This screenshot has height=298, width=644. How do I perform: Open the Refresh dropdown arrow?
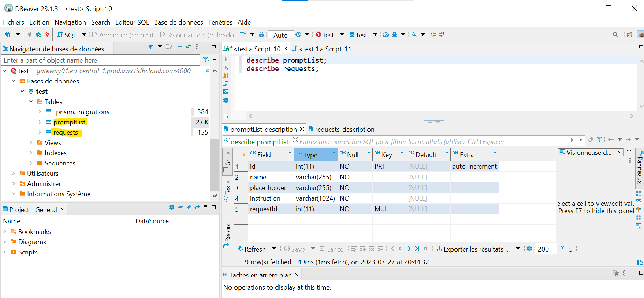(x=274, y=249)
